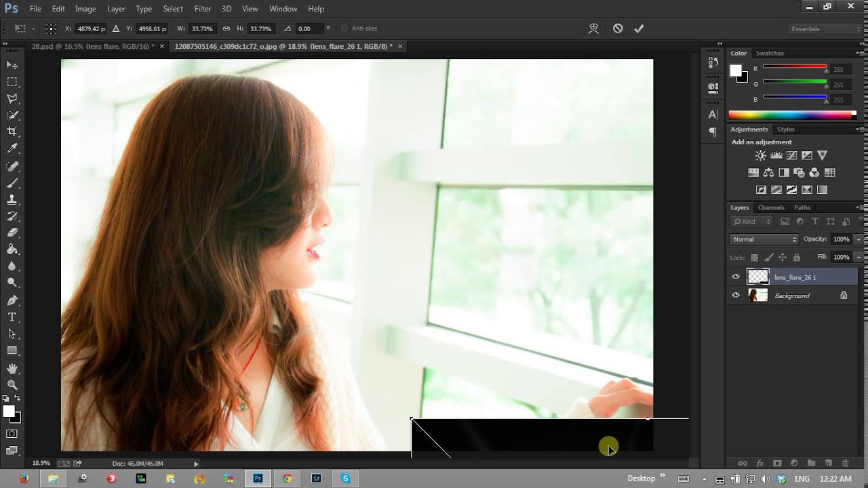Open the Filter menu
The image size is (868, 488).
point(203,9)
